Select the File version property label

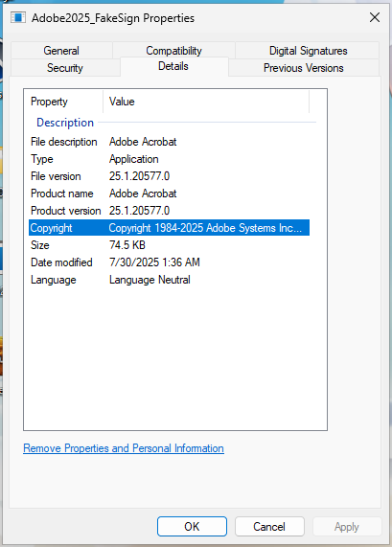coord(56,176)
